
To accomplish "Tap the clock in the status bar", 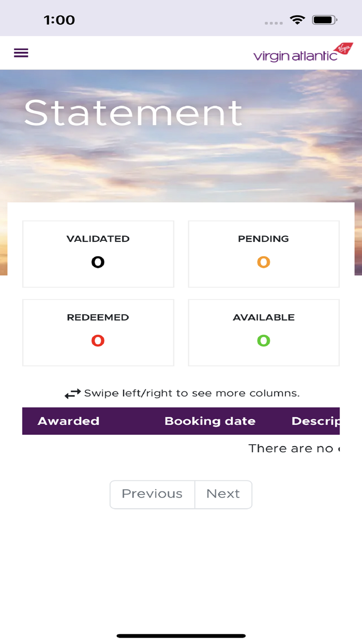I will (59, 19).
